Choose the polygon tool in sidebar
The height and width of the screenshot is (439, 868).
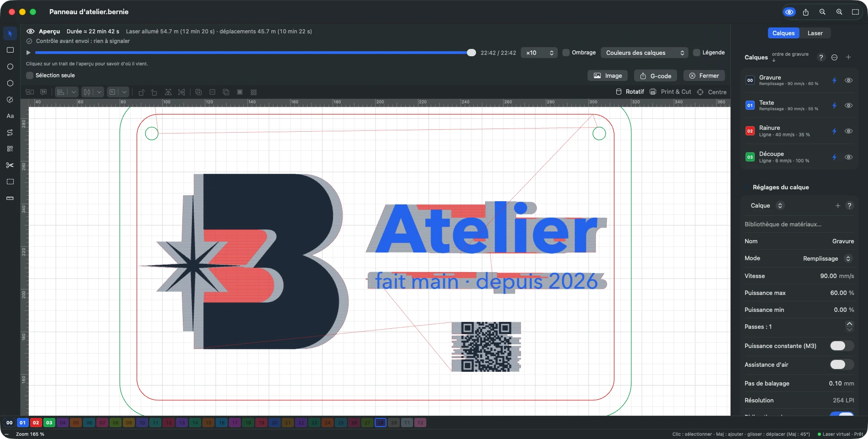pos(10,83)
